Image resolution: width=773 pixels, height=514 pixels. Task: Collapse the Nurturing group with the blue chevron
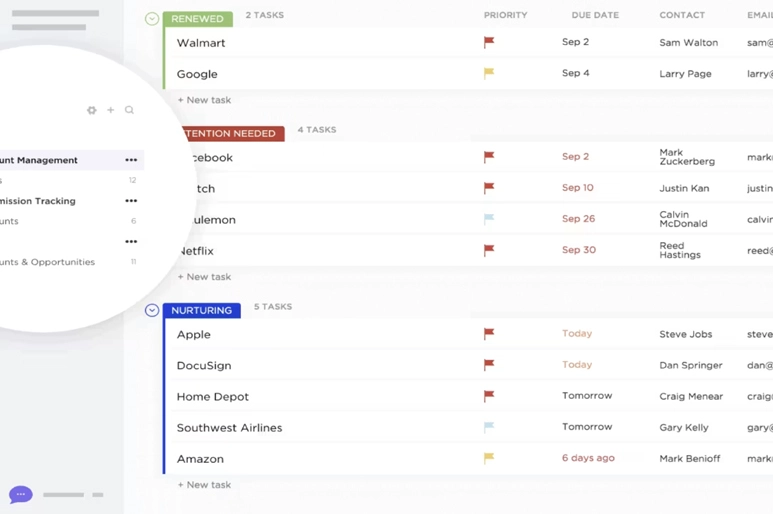point(152,310)
